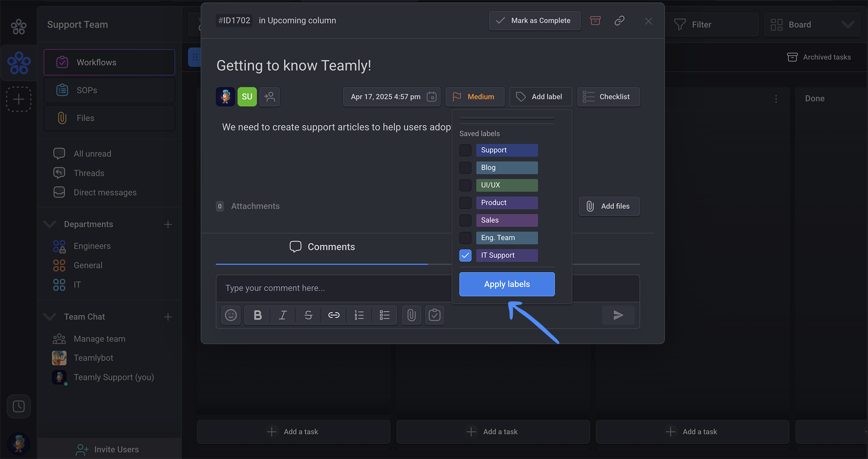The width and height of the screenshot is (868, 459).
Task: Click the parrot avatar beside SU
Action: click(226, 97)
